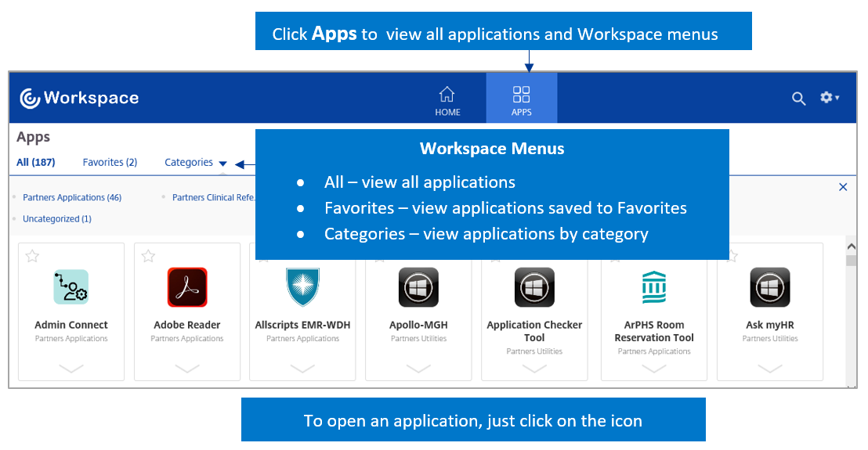The width and height of the screenshot is (868, 450).
Task: Click the scrollbar up arrow
Action: 852,247
